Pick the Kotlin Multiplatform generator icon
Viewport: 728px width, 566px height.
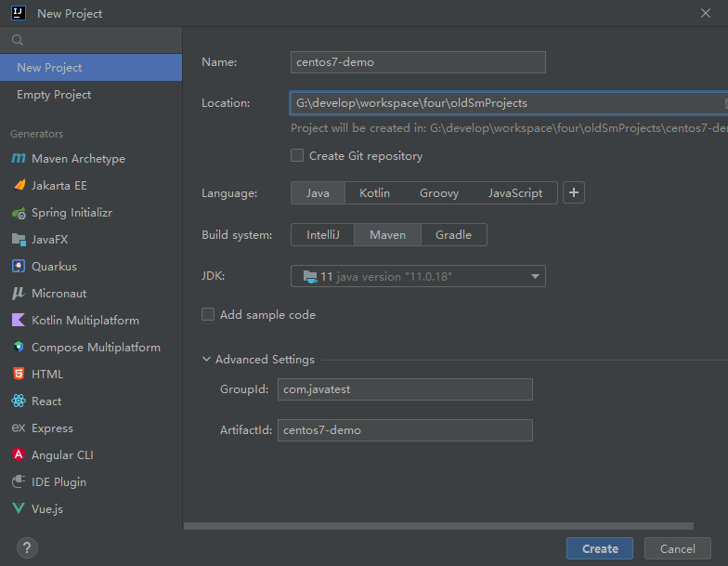tap(19, 320)
